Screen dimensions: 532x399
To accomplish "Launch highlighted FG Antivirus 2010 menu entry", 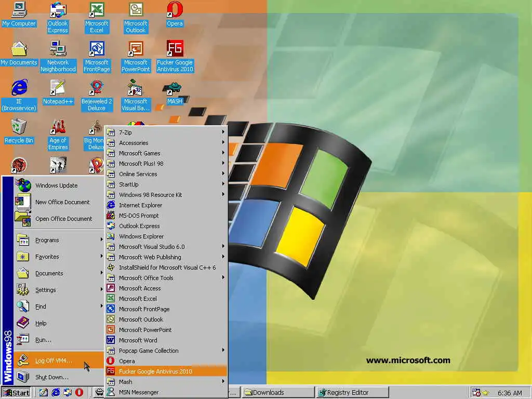I will point(166,371).
